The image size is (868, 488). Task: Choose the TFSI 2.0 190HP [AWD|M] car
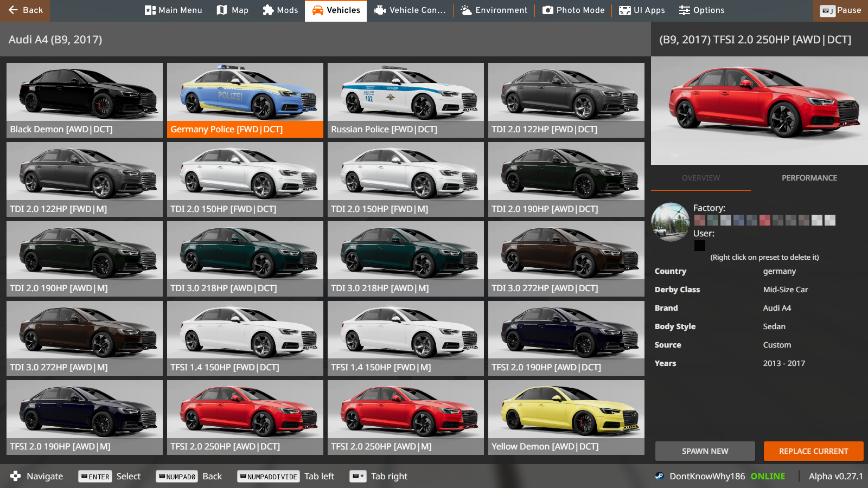(x=85, y=418)
